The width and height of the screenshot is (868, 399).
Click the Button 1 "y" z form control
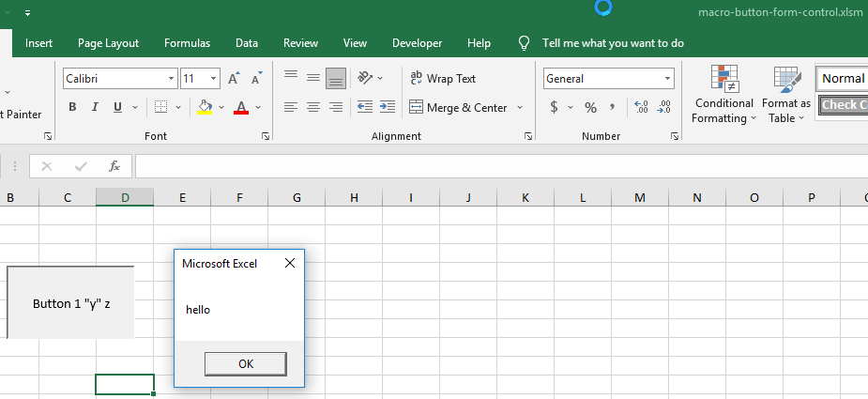(70, 302)
